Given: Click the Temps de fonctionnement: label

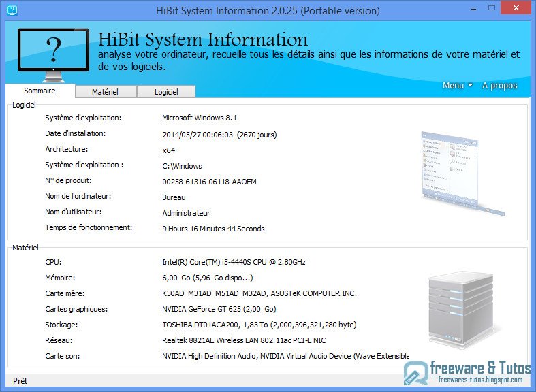Looking at the screenshot, I should pos(89,227).
